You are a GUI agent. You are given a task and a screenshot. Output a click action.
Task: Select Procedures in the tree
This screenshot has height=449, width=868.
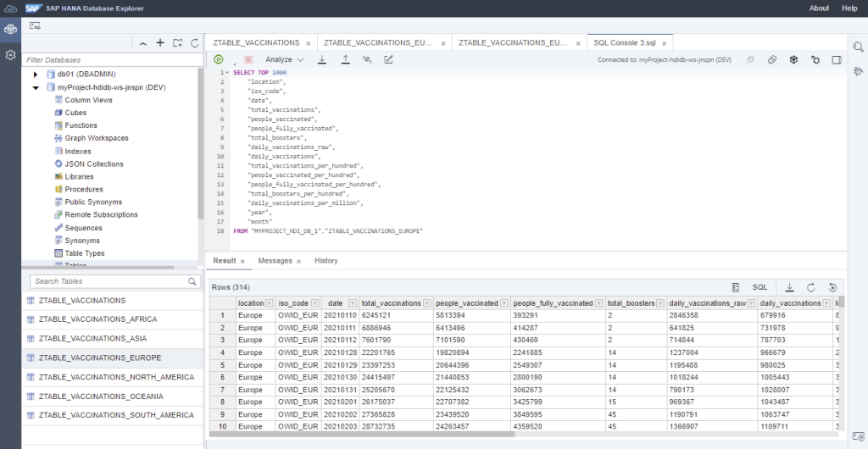point(84,189)
